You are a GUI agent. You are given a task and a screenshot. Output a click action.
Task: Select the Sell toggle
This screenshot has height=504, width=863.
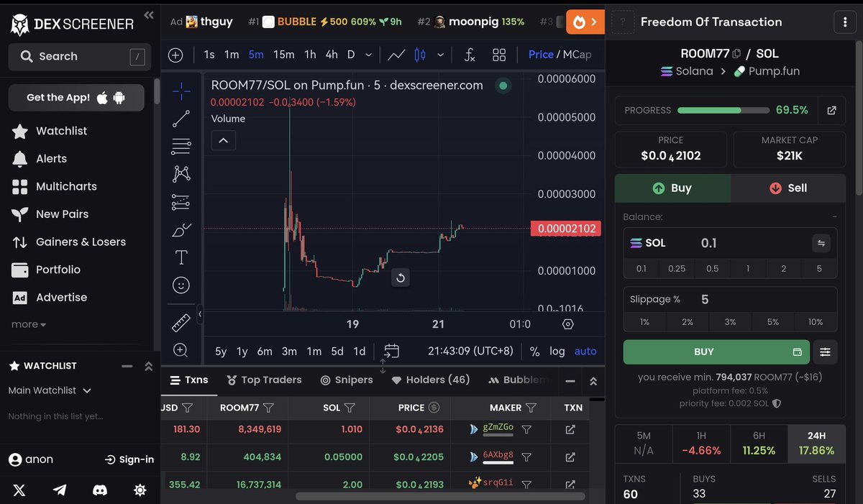pyautogui.click(x=788, y=188)
